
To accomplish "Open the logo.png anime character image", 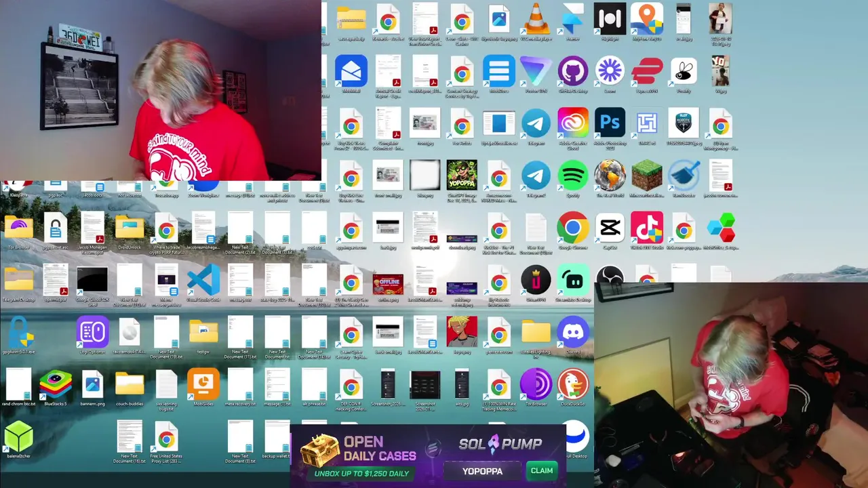I will tap(462, 333).
